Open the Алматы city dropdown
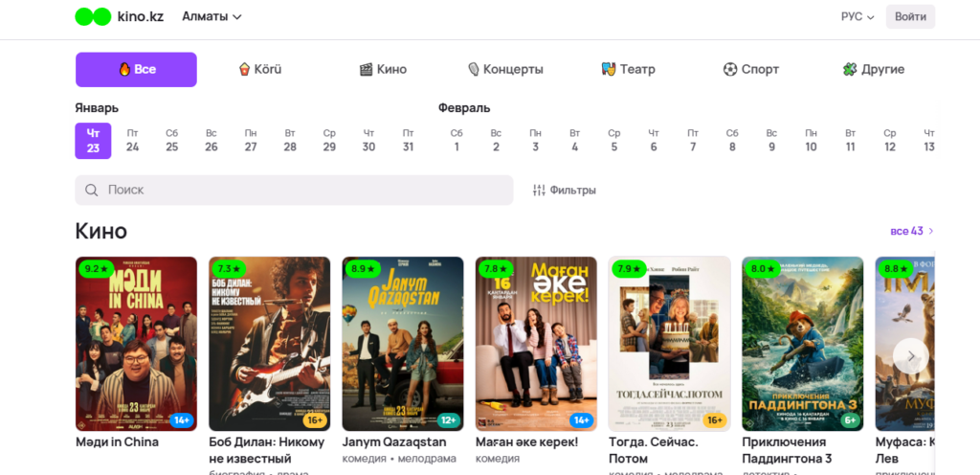 point(212,17)
